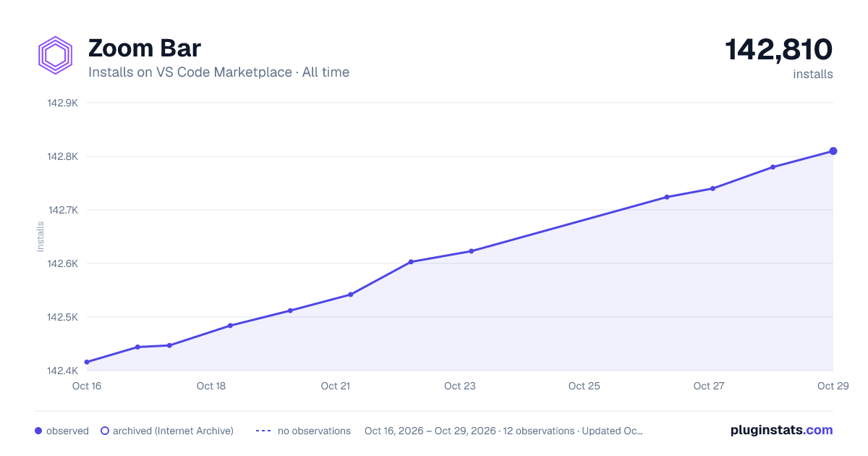Click the 142.4K y-axis label

(62, 371)
